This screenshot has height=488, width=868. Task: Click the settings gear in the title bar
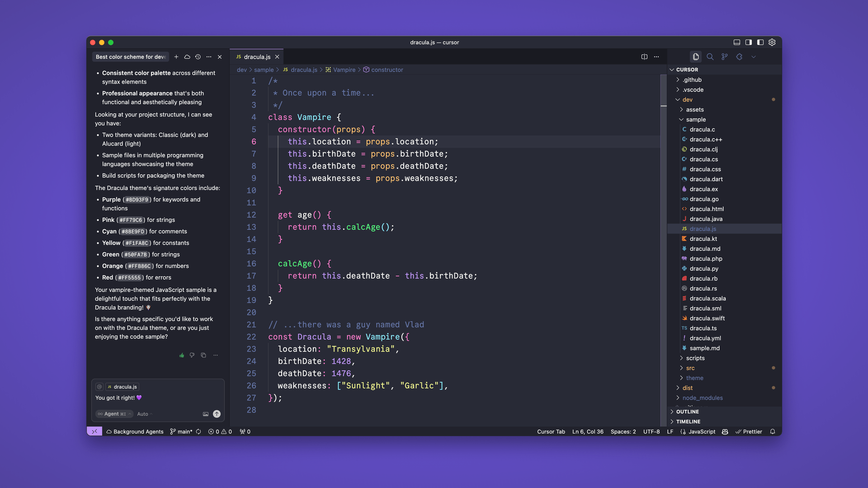[x=772, y=42]
